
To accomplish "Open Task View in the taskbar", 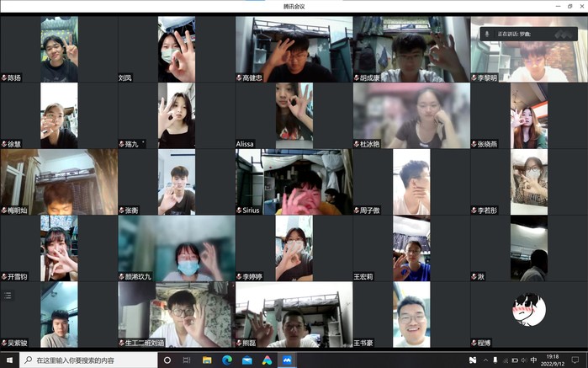I will point(188,360).
